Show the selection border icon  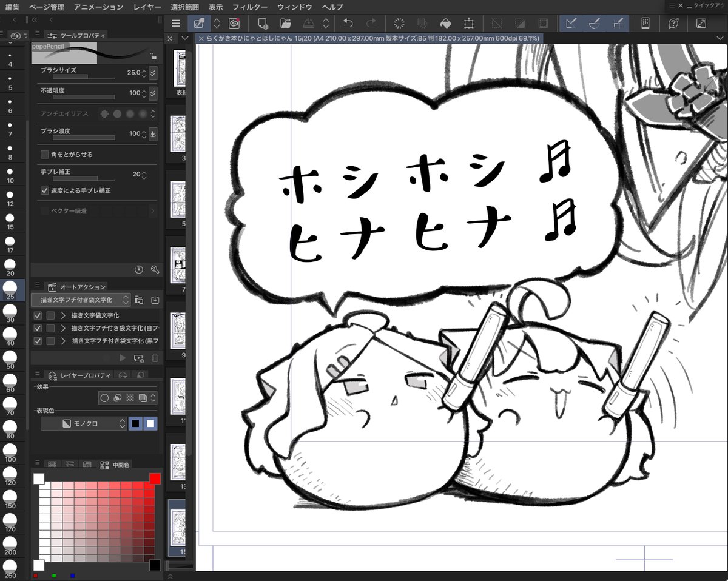pyautogui.click(x=543, y=23)
